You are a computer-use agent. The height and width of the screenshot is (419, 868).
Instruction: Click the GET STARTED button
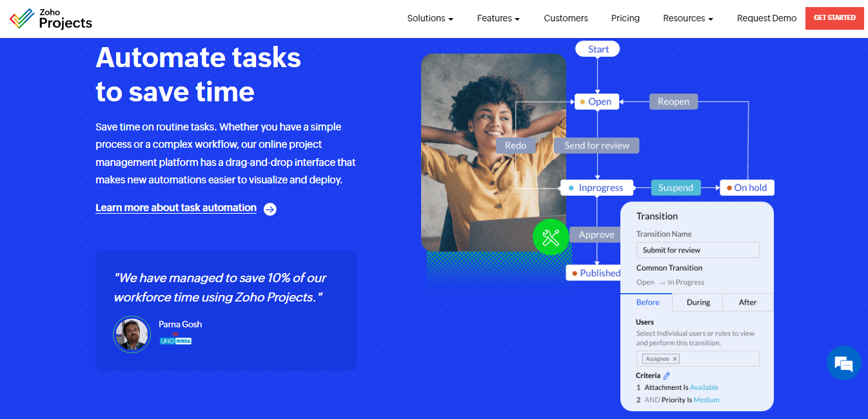tap(834, 18)
